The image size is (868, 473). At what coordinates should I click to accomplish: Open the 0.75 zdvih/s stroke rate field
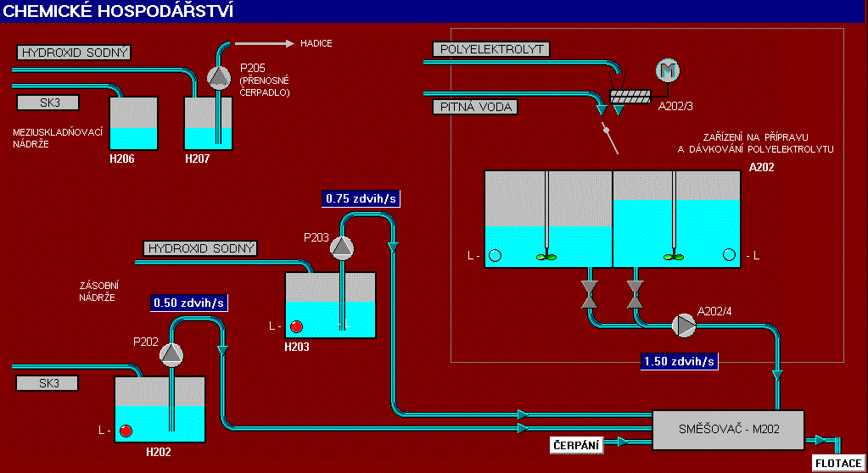coord(361,199)
